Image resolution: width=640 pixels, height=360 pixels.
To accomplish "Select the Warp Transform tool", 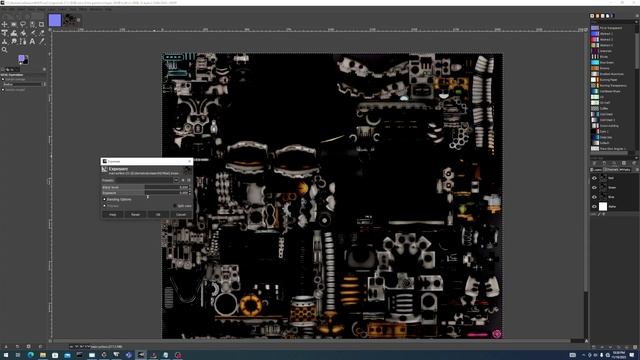I will (14, 33).
